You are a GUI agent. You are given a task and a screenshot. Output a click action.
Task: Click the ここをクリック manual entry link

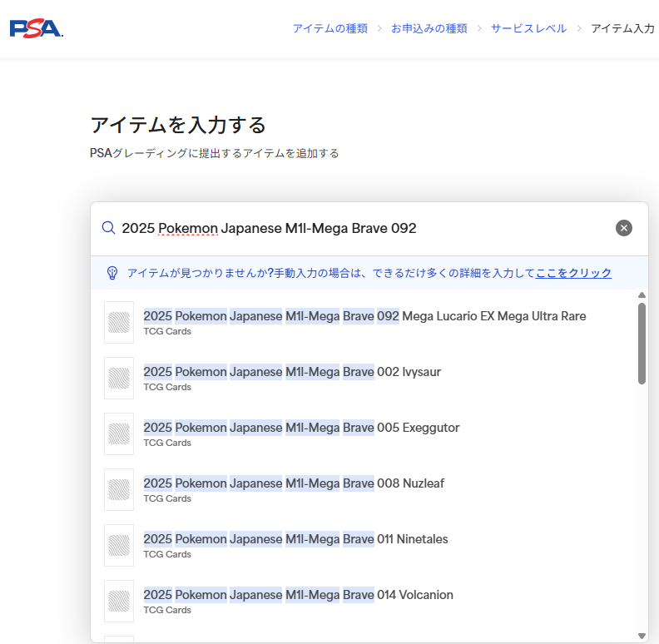tap(573, 273)
